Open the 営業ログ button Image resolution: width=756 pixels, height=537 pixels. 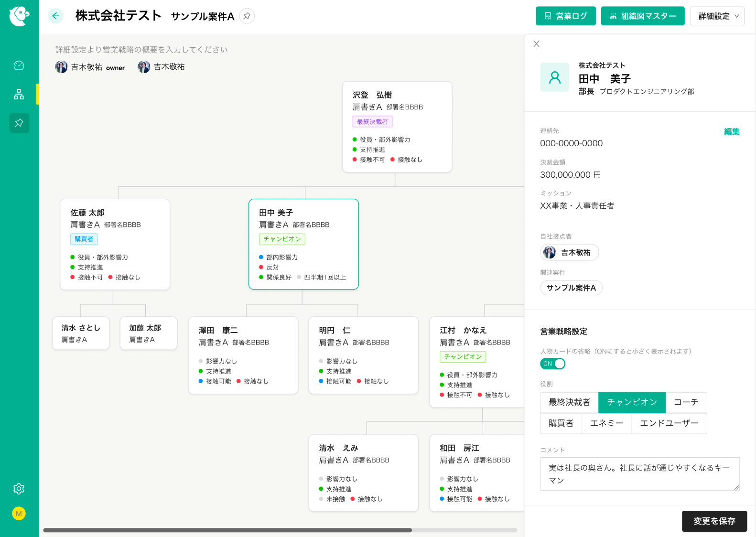(566, 16)
